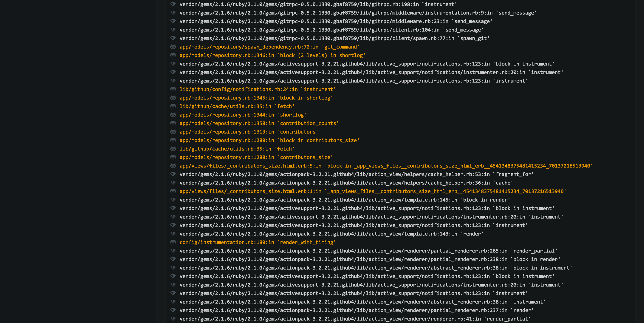The image size is (644, 323).
Task: Click gem icon beside template.rb:143 render line
Action: [x=173, y=234]
